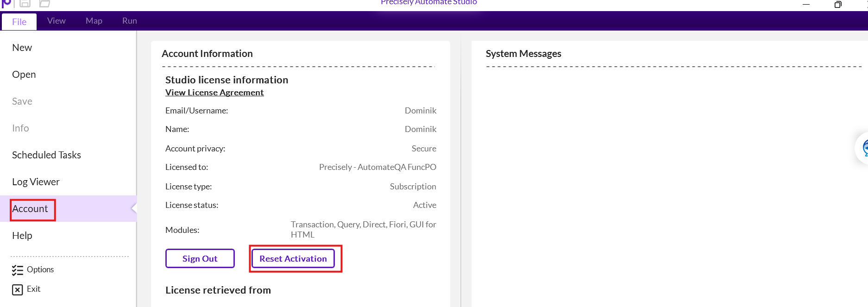This screenshot has width=868, height=307.
Task: Click the Precisely Automate Studio window title
Action: click(429, 2)
